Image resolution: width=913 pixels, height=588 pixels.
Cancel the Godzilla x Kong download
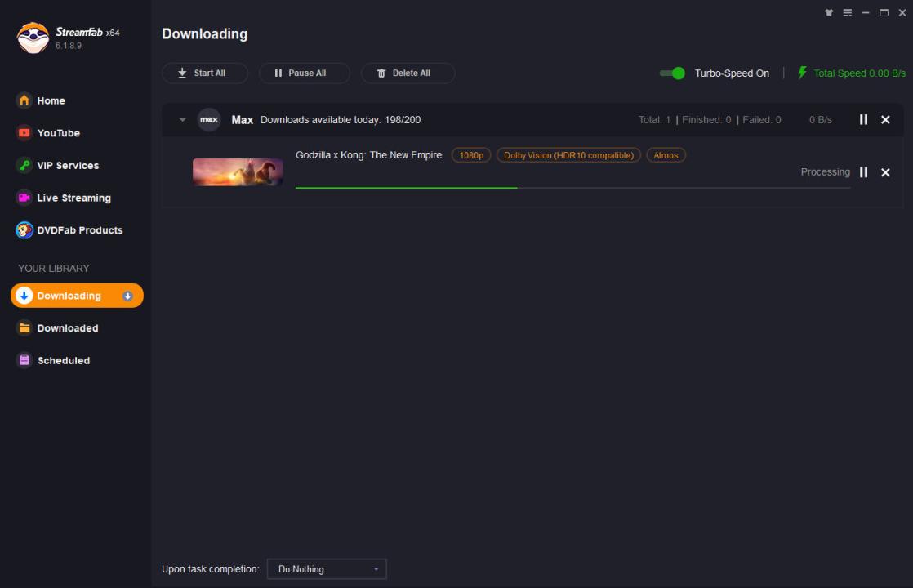(885, 172)
